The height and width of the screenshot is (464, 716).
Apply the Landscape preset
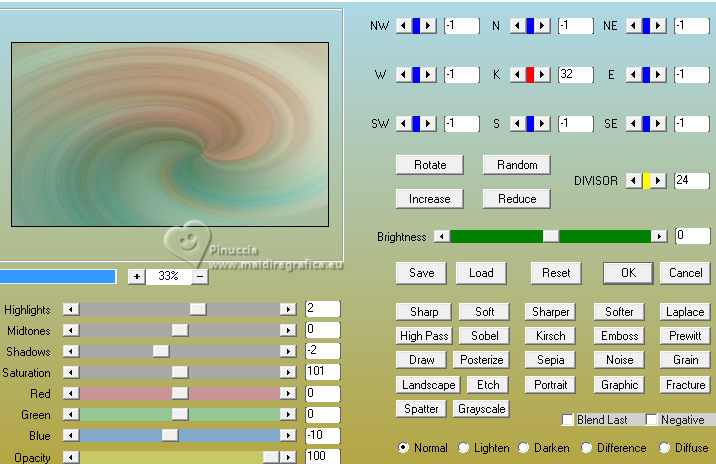(428, 385)
